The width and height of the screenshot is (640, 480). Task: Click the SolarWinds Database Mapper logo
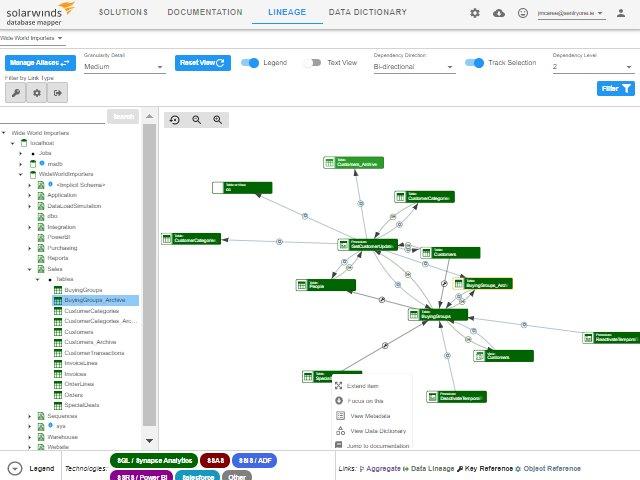(x=40, y=14)
